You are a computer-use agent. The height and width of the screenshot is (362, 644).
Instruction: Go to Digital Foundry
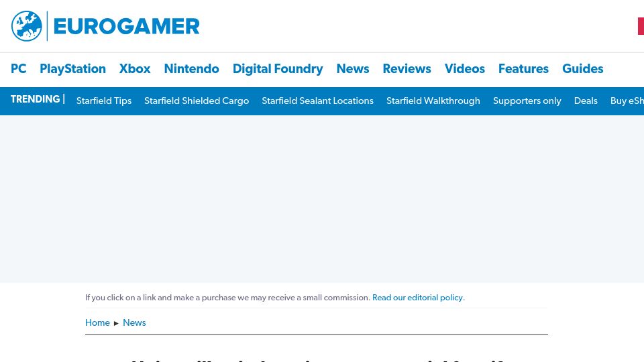point(278,69)
